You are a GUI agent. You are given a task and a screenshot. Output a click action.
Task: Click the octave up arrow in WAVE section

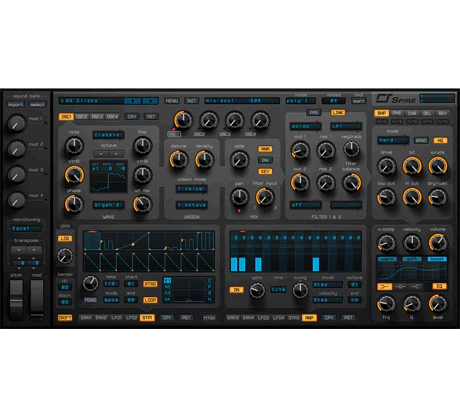pyautogui.click(x=116, y=154)
